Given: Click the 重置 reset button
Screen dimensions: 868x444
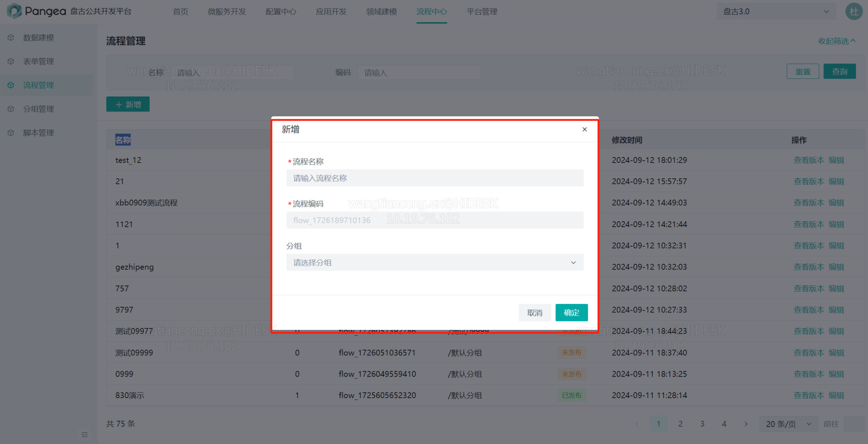Looking at the screenshot, I should click(803, 71).
